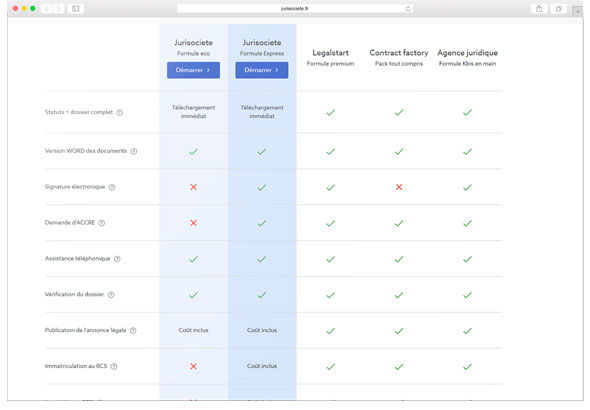Viewport: 590px width, 410px height.
Task: Click the Immatriculation au RCS row label
Action: coord(76,366)
